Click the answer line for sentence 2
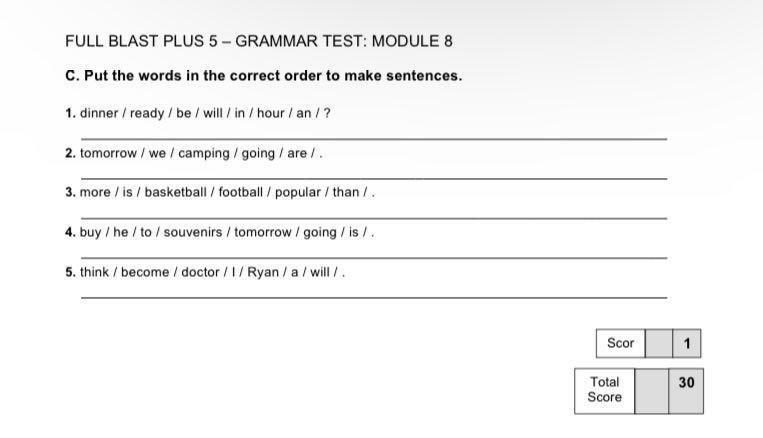 (373, 176)
